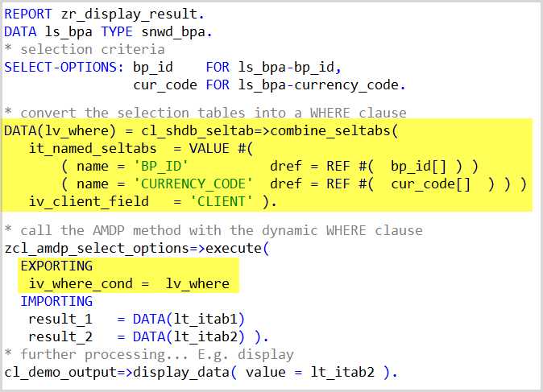This screenshot has width=543, height=392.
Task: Click lt_itab2 in display_data value argument
Action: pos(342,372)
